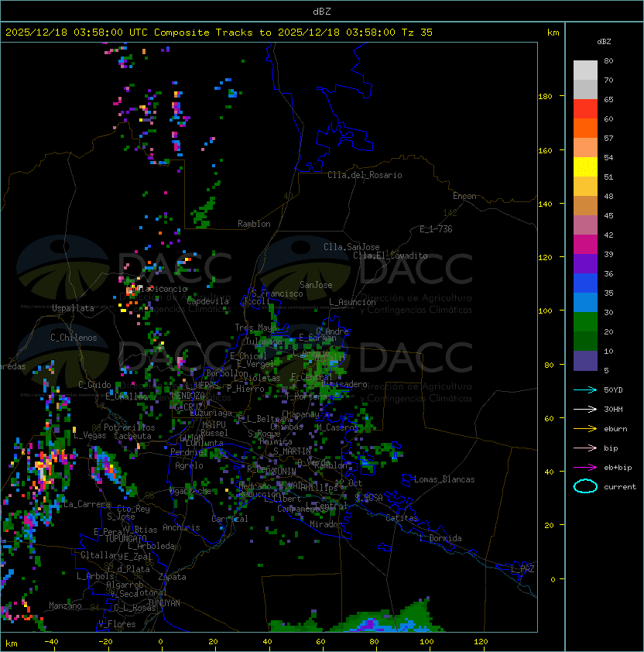644x652 pixels.
Task: Click the Lomas_Blancas label
Action: click(x=444, y=479)
